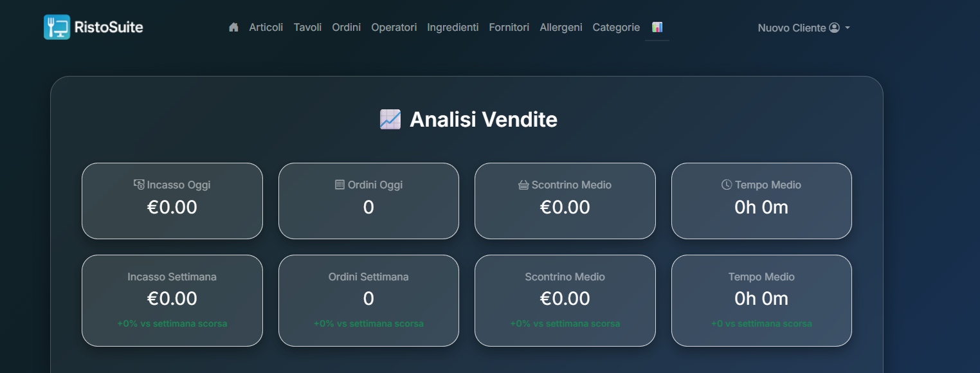Screen dimensions: 980x373
Task: Select Operatori in the navbar
Action: point(394,27)
